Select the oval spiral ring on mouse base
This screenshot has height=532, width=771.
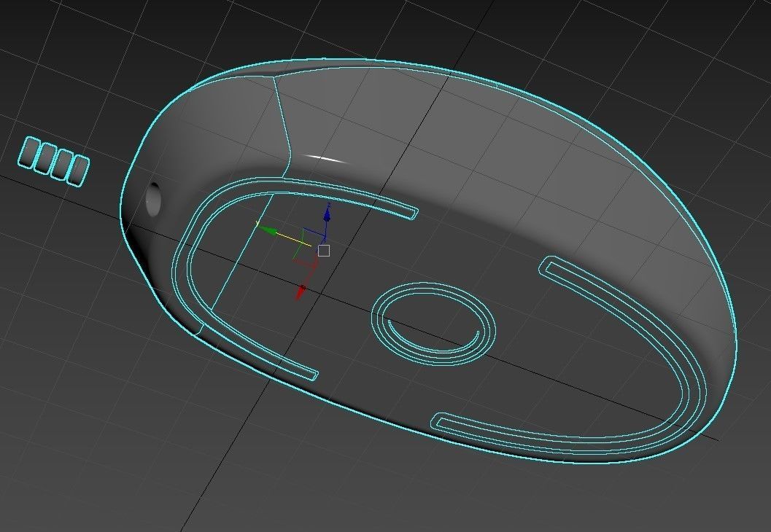coord(433,324)
